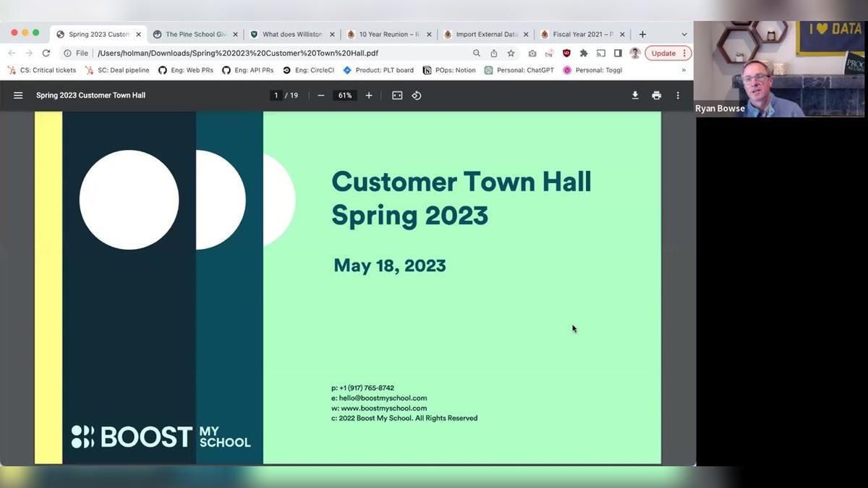Viewport: 868px width, 488px height.
Task: Open the tab search dropdown arrow
Action: [684, 34]
